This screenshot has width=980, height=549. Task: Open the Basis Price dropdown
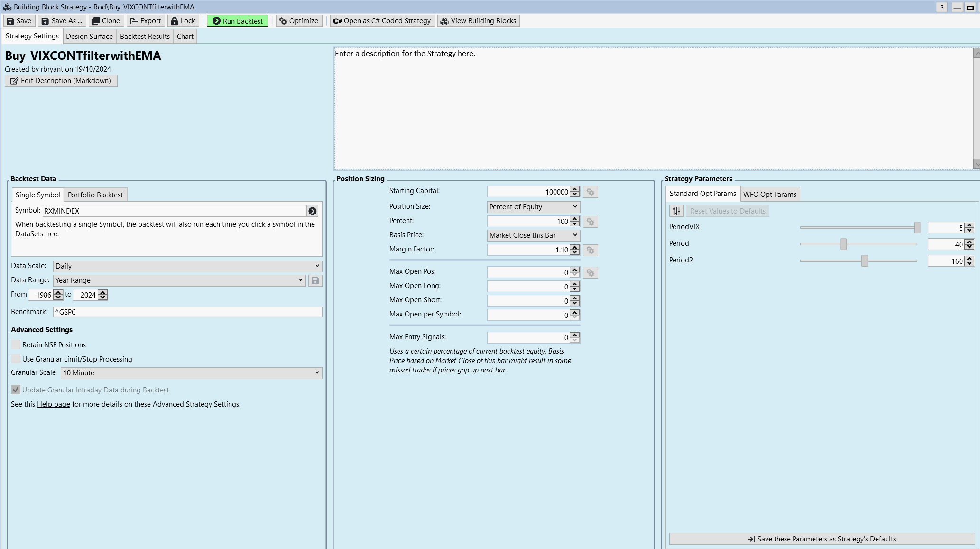[x=533, y=235]
